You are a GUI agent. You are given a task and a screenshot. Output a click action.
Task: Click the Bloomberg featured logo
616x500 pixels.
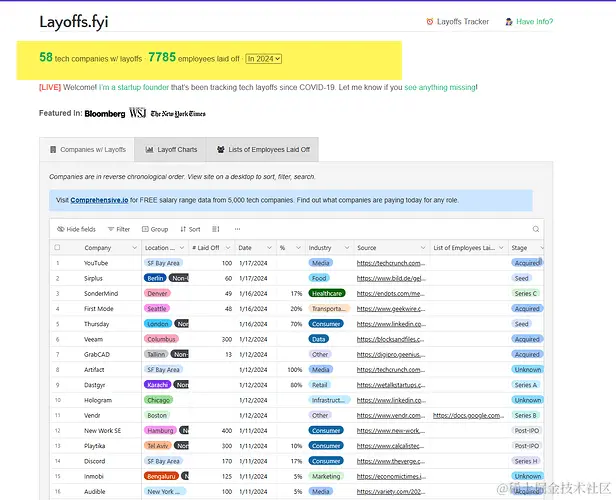pyautogui.click(x=105, y=114)
